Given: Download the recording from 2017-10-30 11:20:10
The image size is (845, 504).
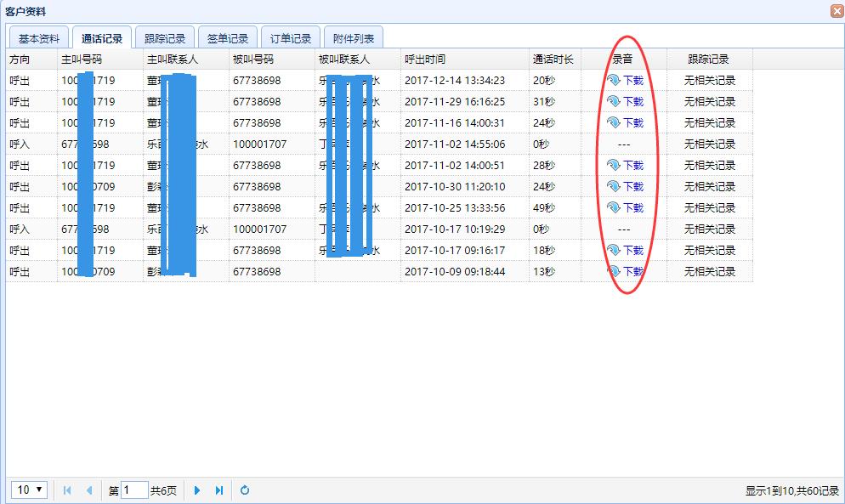Looking at the screenshot, I should pos(627,186).
